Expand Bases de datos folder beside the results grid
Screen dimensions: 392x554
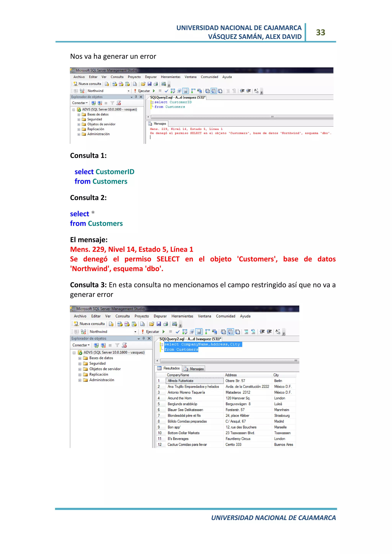click(80, 358)
